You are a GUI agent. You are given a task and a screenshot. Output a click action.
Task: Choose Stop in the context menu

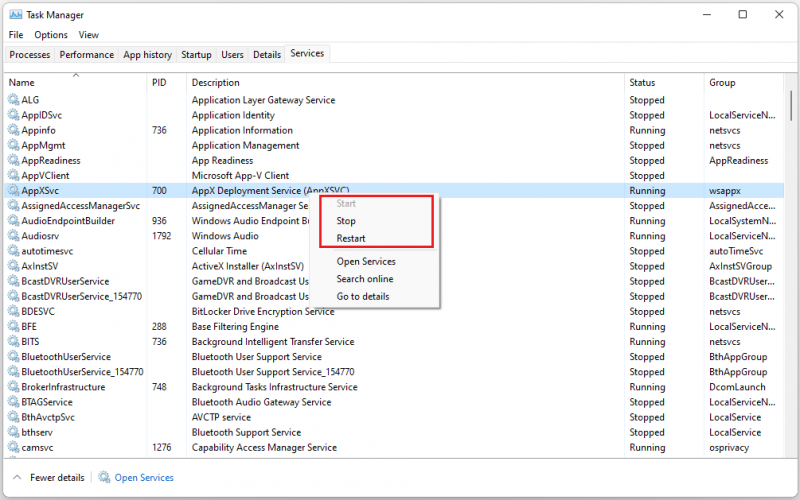(x=346, y=221)
